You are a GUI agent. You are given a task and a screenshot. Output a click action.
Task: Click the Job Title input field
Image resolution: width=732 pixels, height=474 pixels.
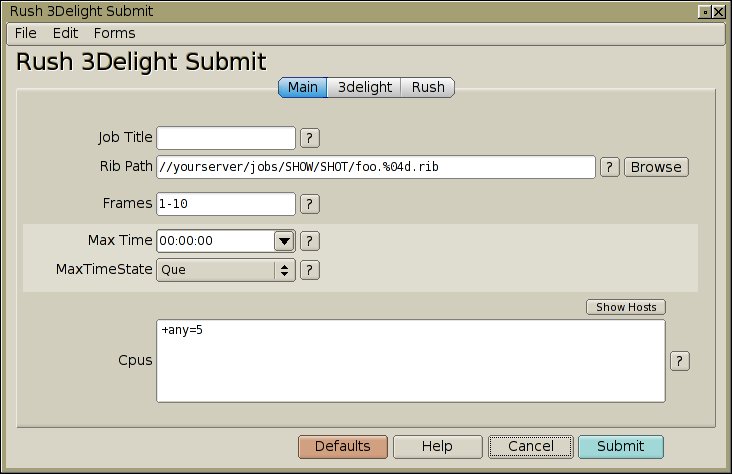[x=226, y=138]
